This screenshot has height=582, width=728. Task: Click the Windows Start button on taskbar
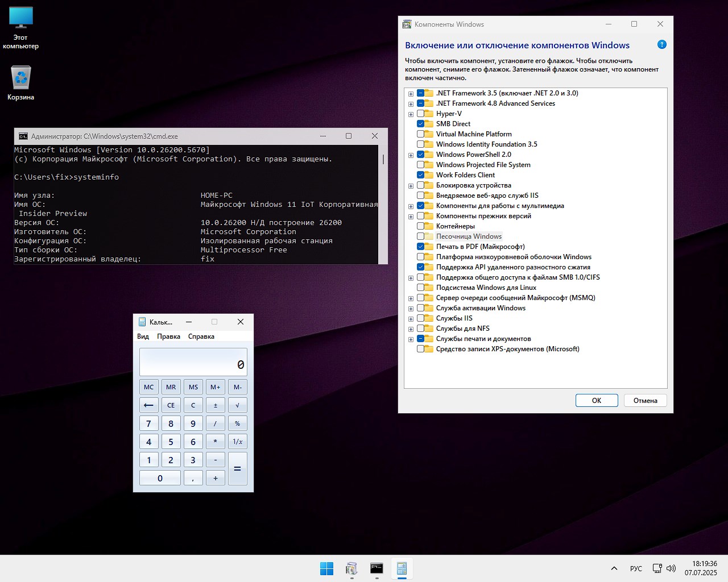pyautogui.click(x=326, y=568)
